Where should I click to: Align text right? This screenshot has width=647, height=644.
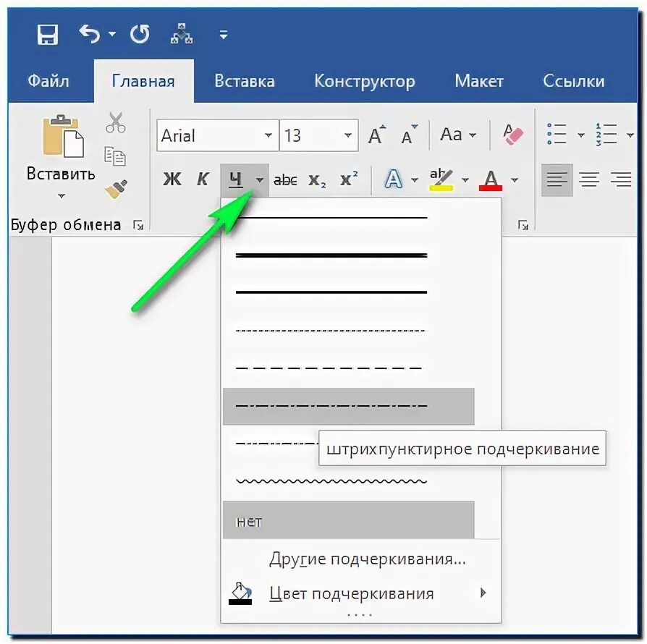tap(621, 180)
